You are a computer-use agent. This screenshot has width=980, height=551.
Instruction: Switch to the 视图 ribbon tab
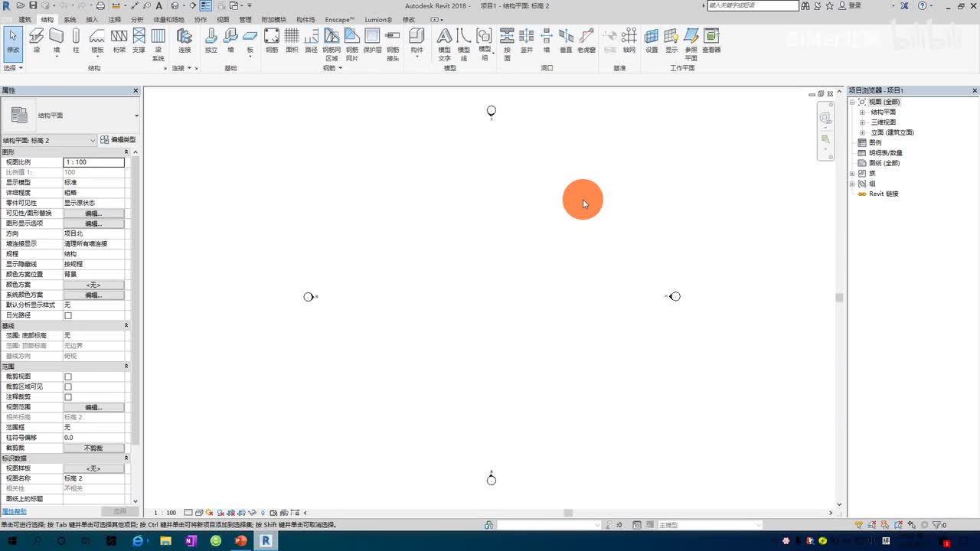point(223,19)
